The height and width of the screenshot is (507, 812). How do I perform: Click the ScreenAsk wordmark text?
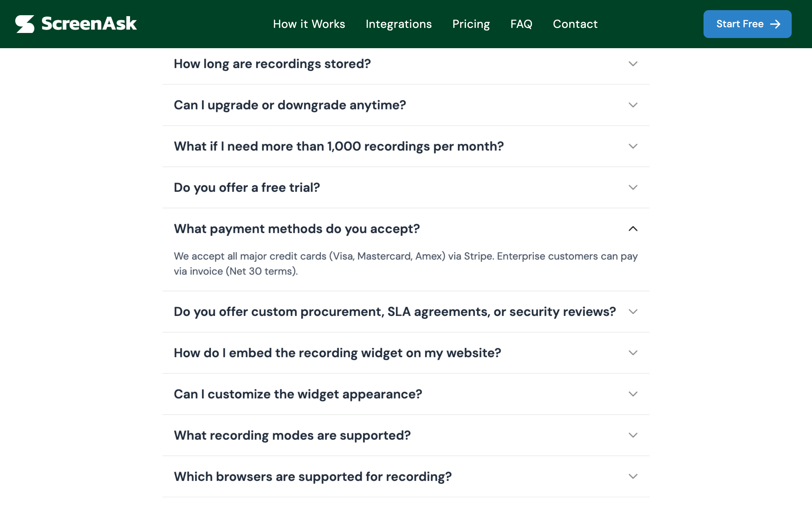click(89, 24)
